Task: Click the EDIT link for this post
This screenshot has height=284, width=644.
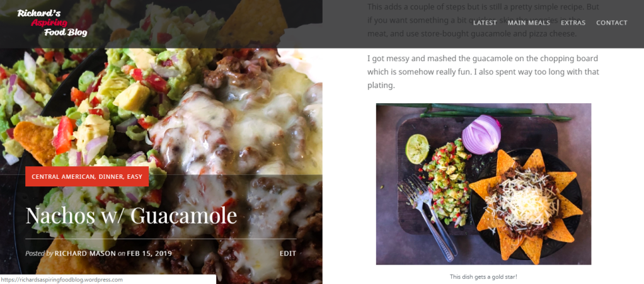Action: click(287, 254)
